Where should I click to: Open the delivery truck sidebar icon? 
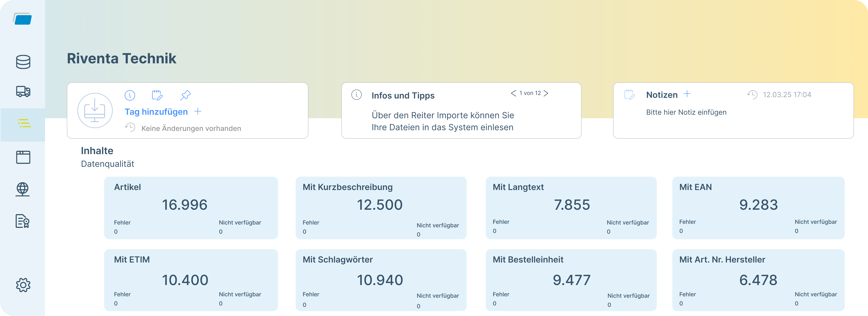click(23, 91)
